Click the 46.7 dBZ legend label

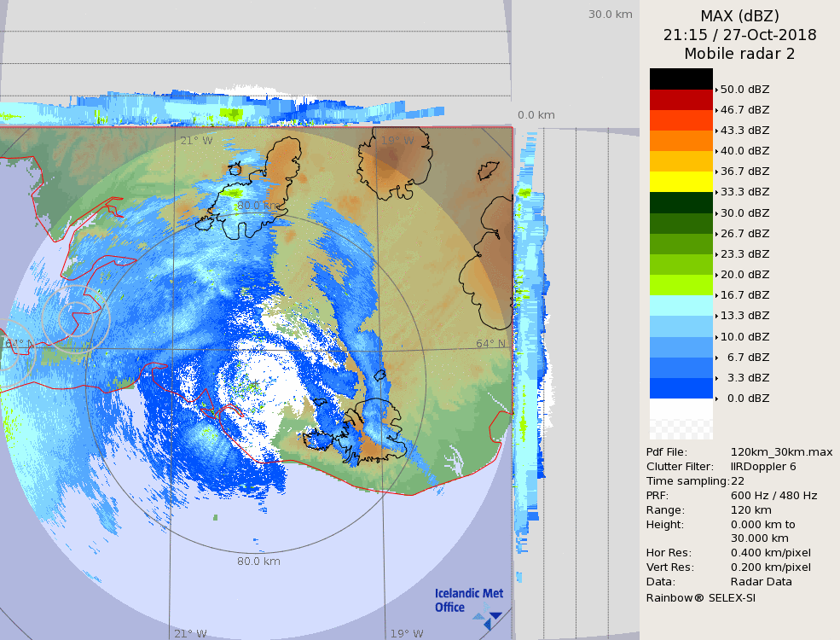744,110
